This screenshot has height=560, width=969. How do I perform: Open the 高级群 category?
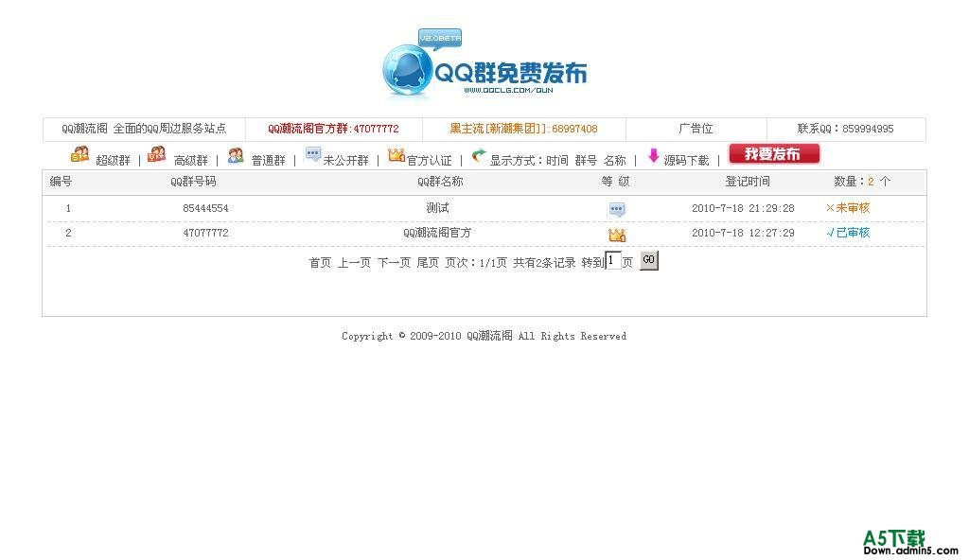(191, 161)
